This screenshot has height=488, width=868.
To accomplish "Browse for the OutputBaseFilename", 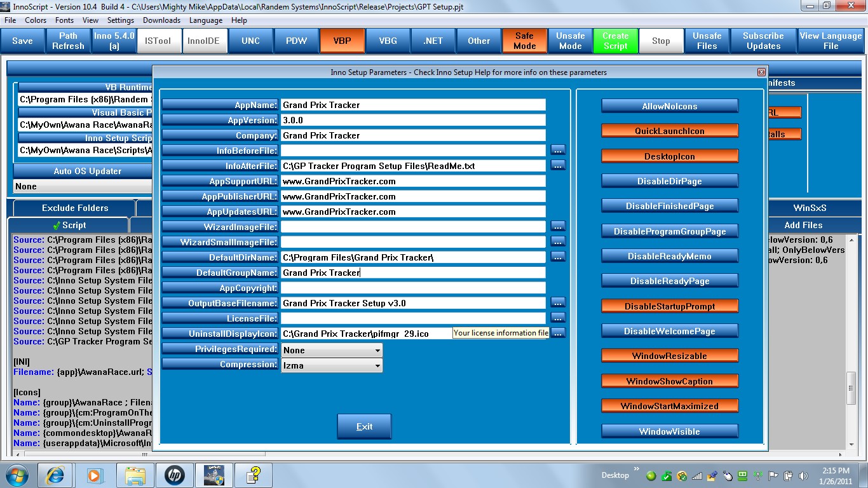I will pos(558,303).
